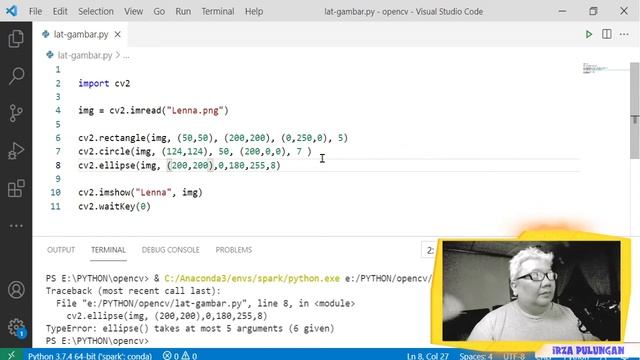Screen dimensions: 640x360
Task: Switch to the TERMINAL panel tab
Action: (x=108, y=250)
